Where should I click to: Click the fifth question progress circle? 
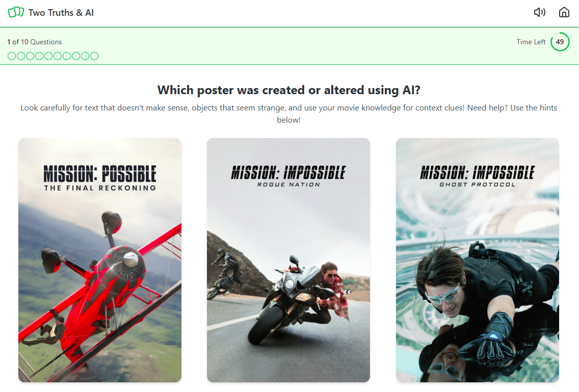click(x=48, y=56)
